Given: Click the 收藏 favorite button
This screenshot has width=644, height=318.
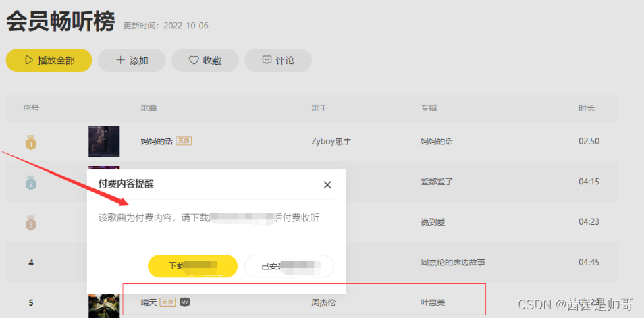Looking at the screenshot, I should (205, 60).
